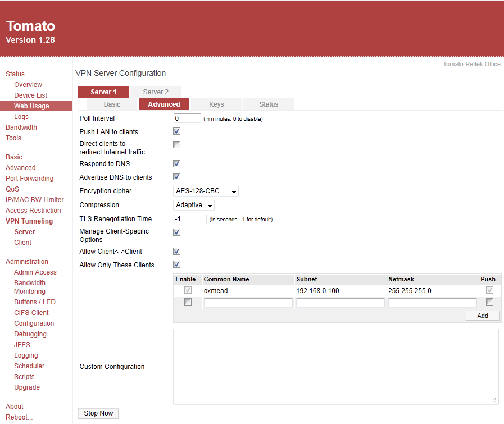Open the VPN Status tab

coord(269,104)
